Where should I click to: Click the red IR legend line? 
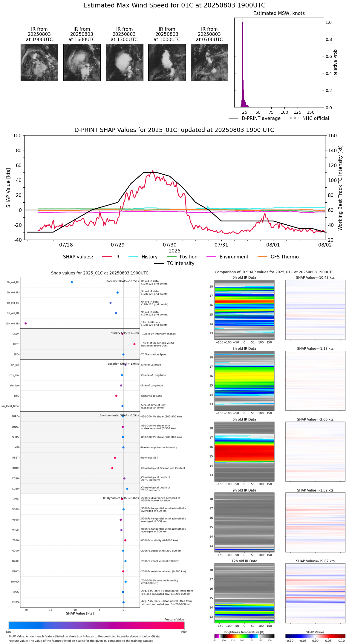(107, 257)
